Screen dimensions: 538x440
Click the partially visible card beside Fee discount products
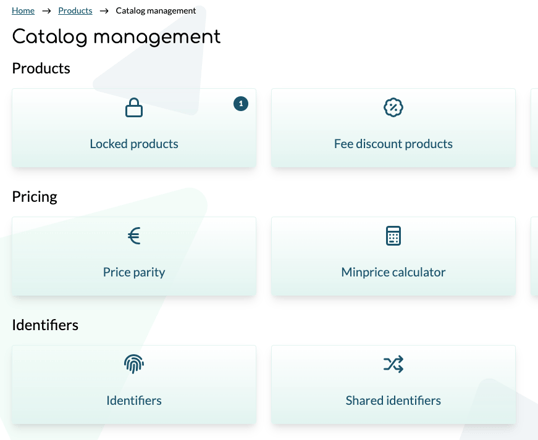click(x=534, y=128)
